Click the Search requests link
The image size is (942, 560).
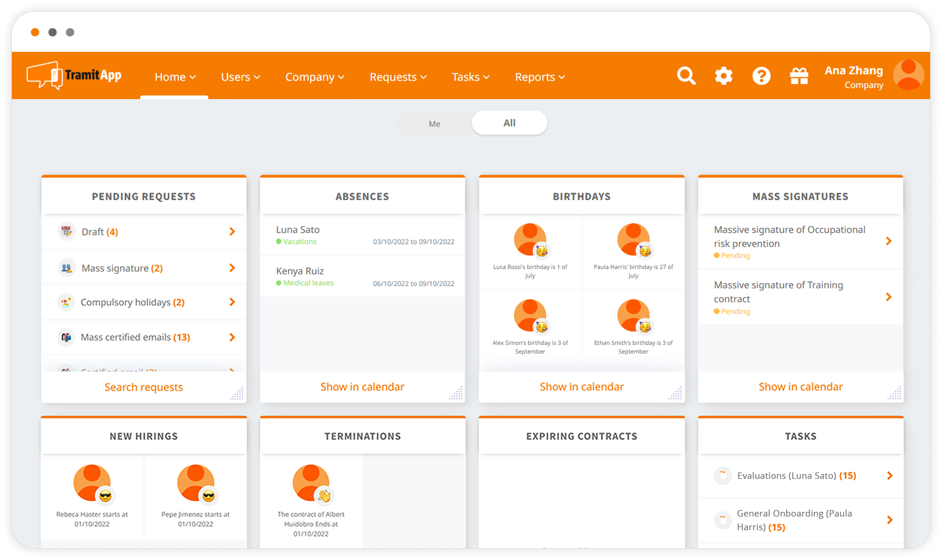click(144, 387)
